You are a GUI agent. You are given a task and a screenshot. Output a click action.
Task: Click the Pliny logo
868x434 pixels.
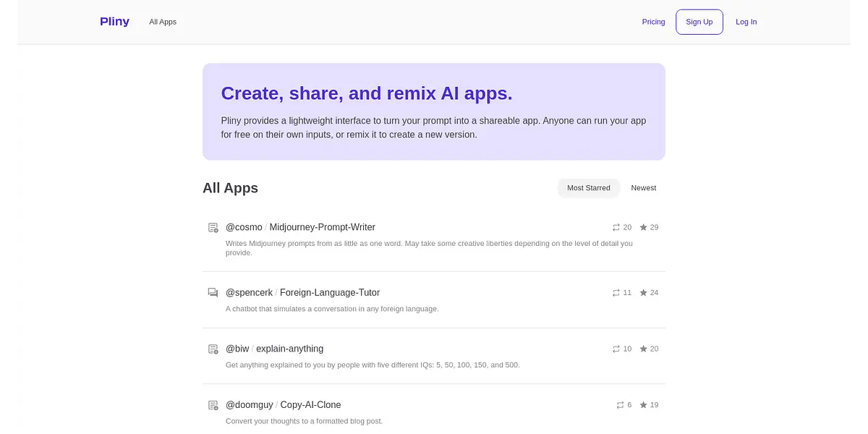pyautogui.click(x=114, y=22)
